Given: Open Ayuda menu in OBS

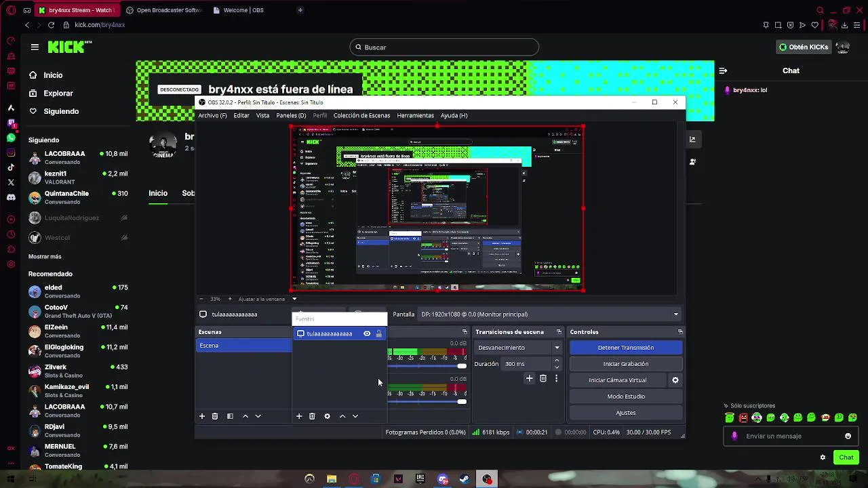Looking at the screenshot, I should coord(454,115).
